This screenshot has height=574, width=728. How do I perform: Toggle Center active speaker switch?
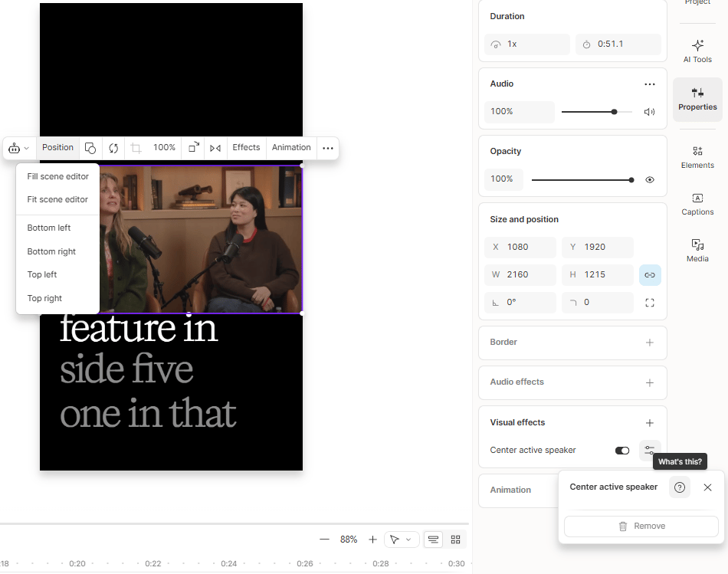(x=622, y=451)
